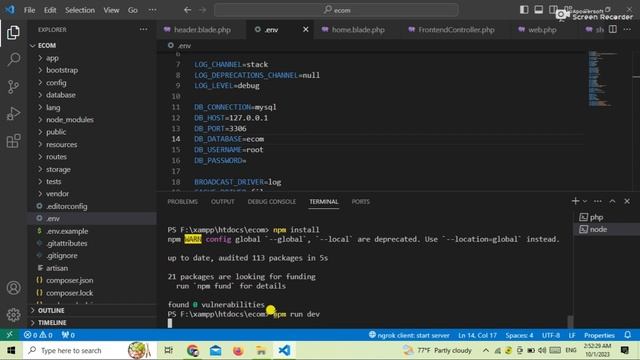Open remote window status bar icon

click(9, 335)
